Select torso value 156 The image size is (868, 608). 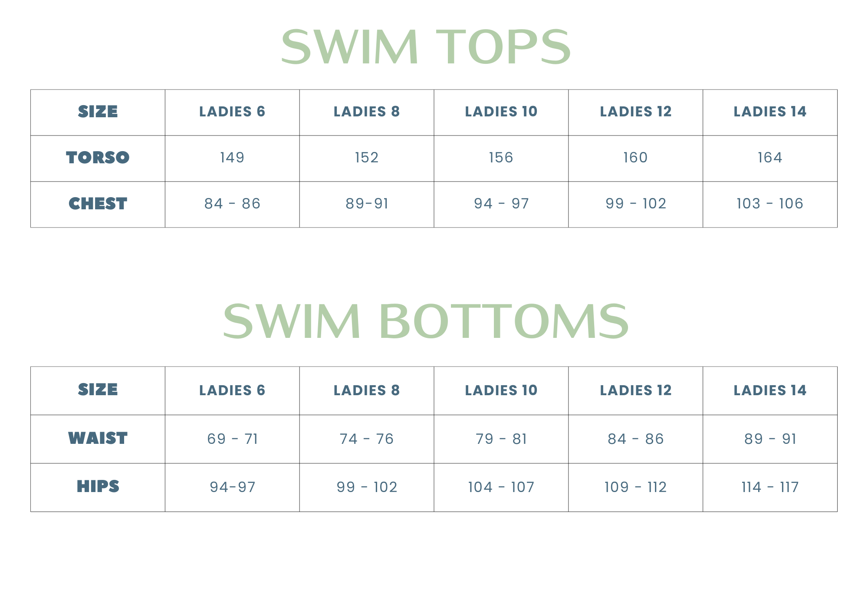(x=501, y=158)
